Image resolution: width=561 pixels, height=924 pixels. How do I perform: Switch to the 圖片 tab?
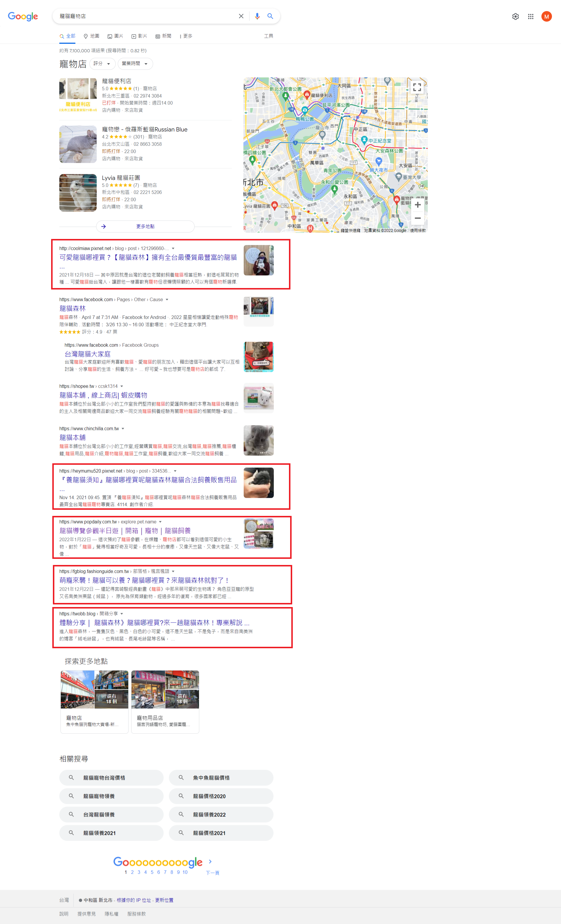(x=115, y=37)
